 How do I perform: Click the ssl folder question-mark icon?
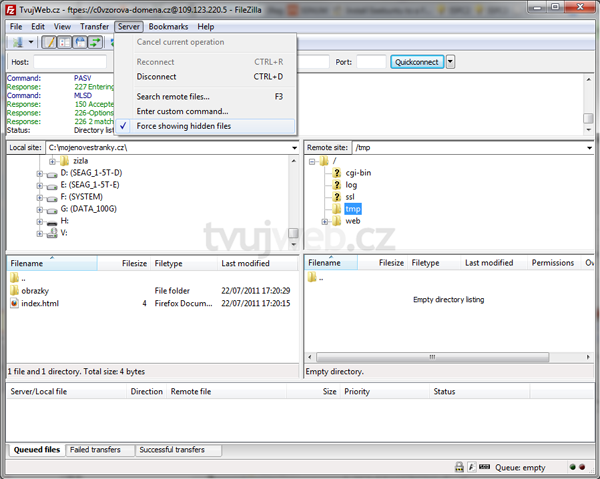(336, 197)
